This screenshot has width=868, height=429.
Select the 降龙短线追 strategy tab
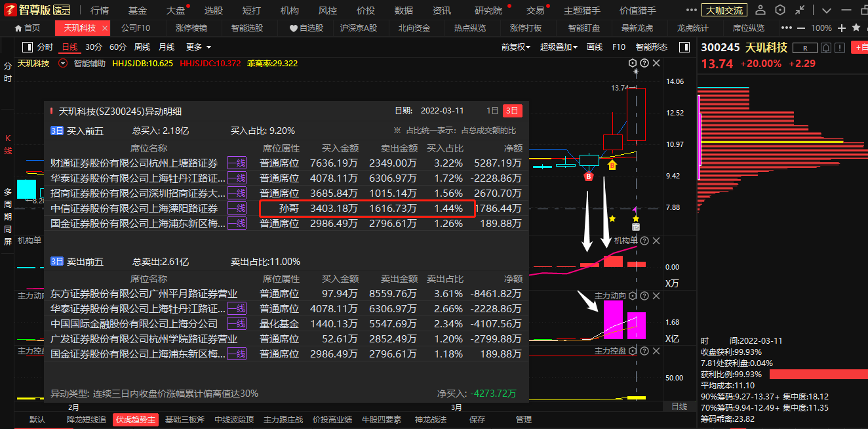tap(86, 420)
